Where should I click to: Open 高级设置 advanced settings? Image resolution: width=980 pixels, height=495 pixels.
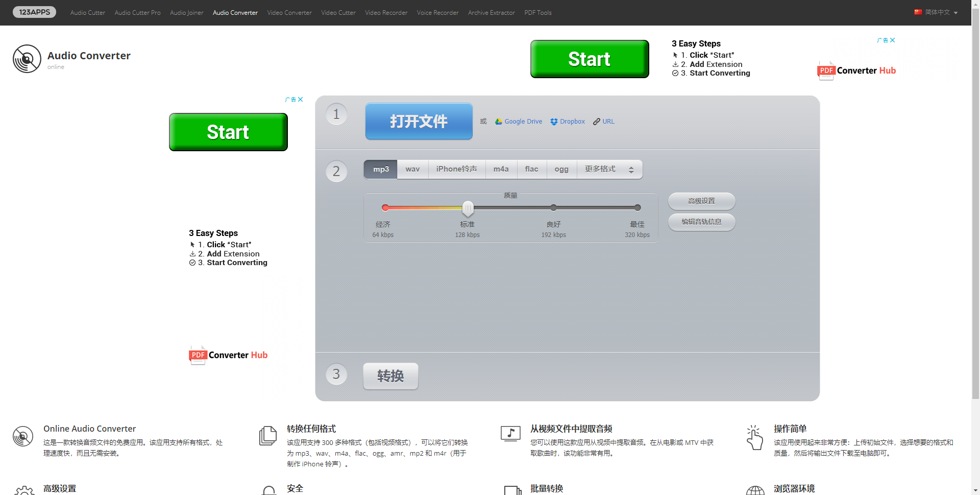click(701, 201)
